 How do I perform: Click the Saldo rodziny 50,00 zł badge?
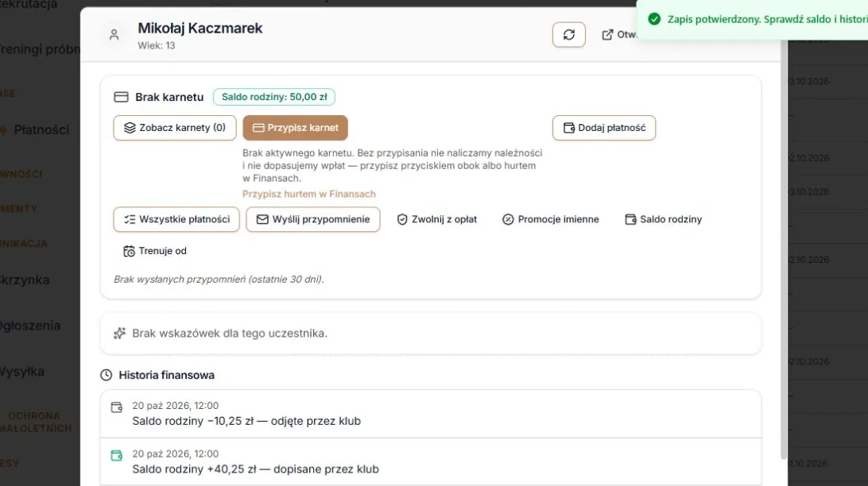274,97
